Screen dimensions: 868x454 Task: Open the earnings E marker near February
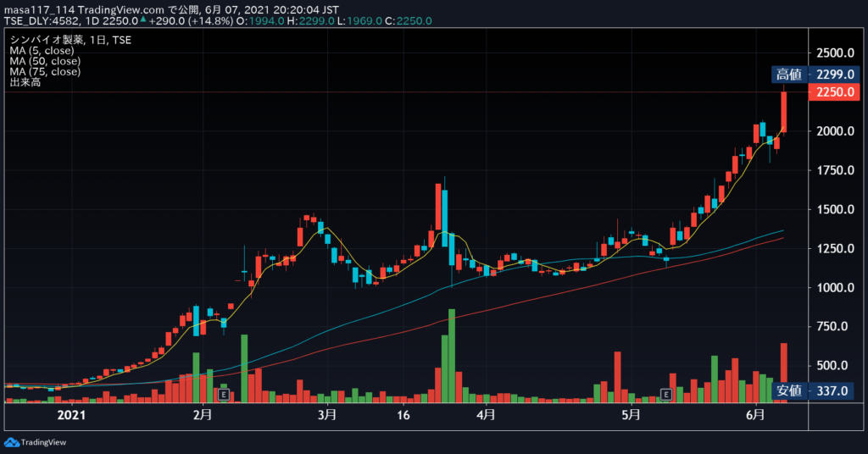224,394
